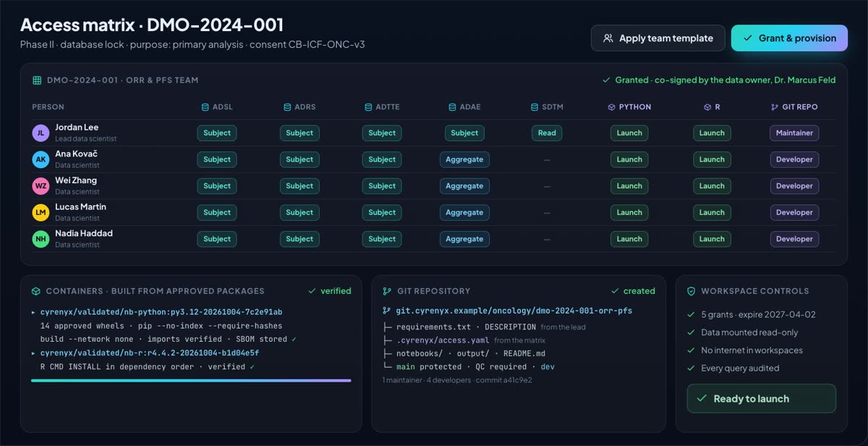Click Wei Zhang's WZ avatar

pos(41,186)
